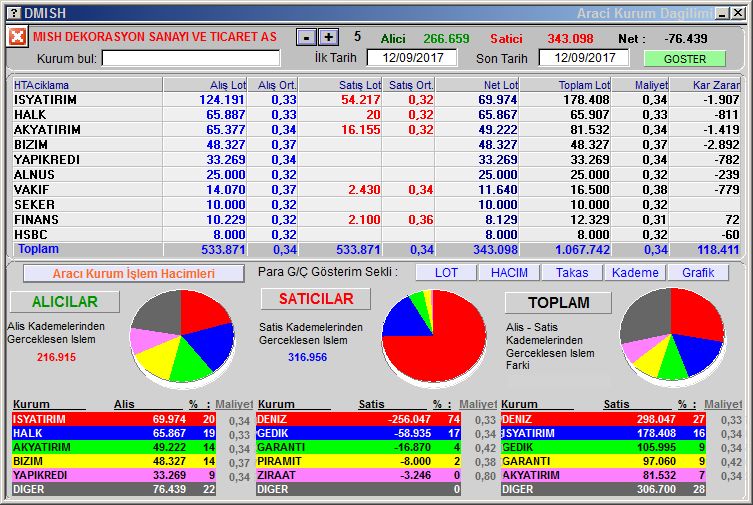
Task: Edit the Son Tarih date field
Action: point(584,58)
